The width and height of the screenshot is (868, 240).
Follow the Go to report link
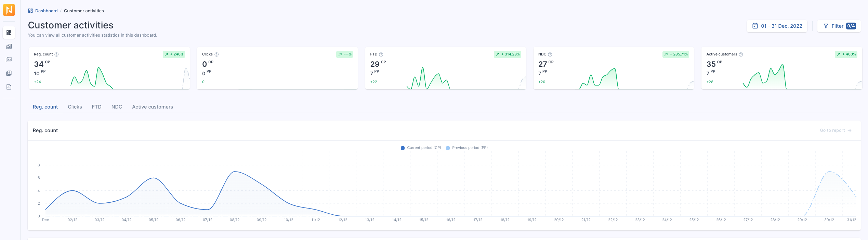(836, 130)
